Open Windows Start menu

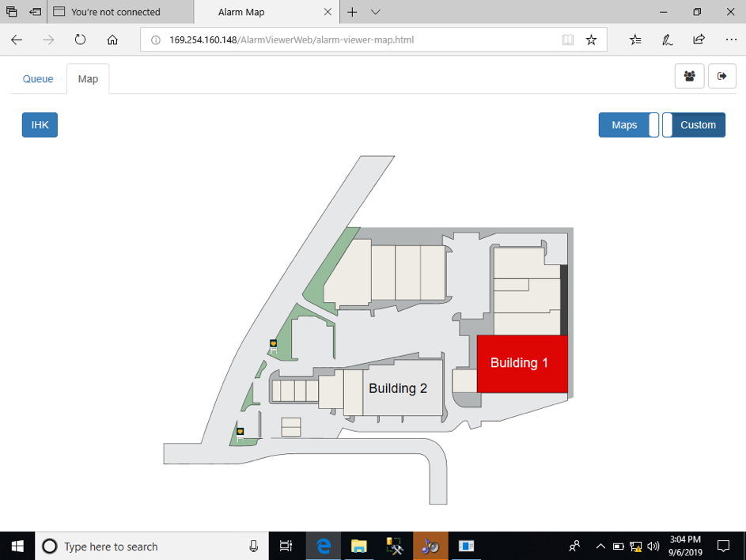(x=17, y=547)
